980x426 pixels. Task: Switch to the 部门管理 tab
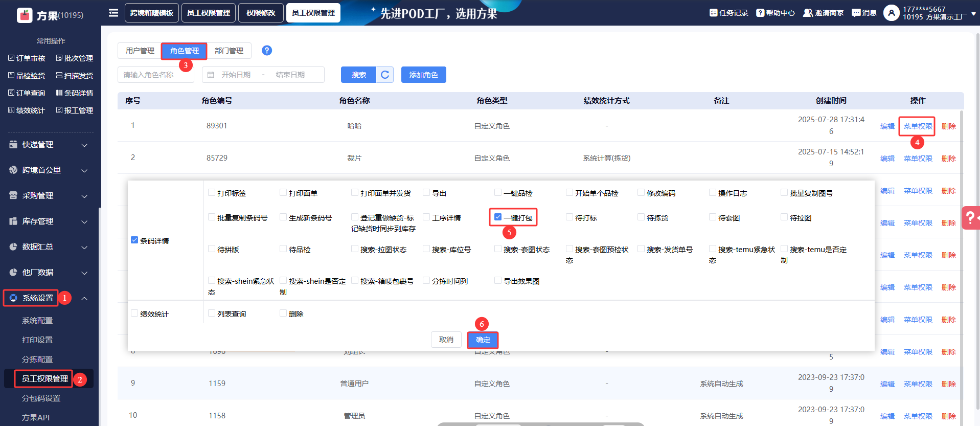coord(229,51)
